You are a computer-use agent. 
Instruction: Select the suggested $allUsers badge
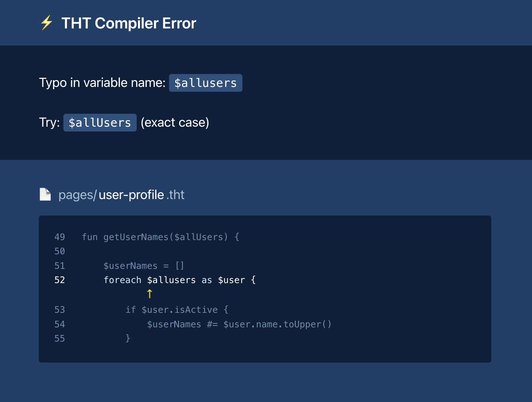click(x=100, y=123)
